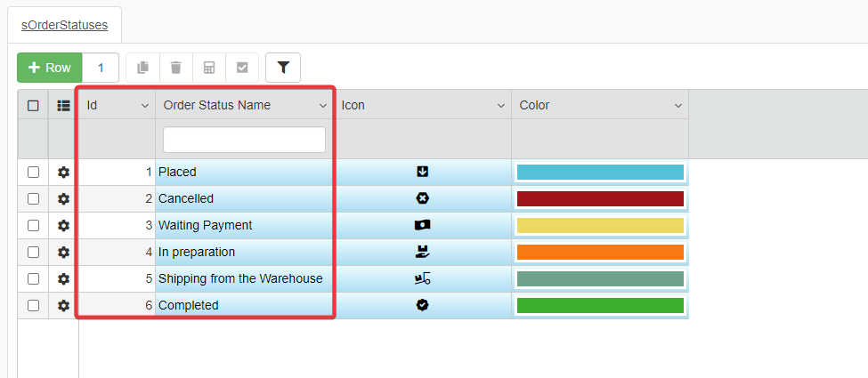
Task: Click the Order Status Name filter field
Action: click(x=244, y=140)
